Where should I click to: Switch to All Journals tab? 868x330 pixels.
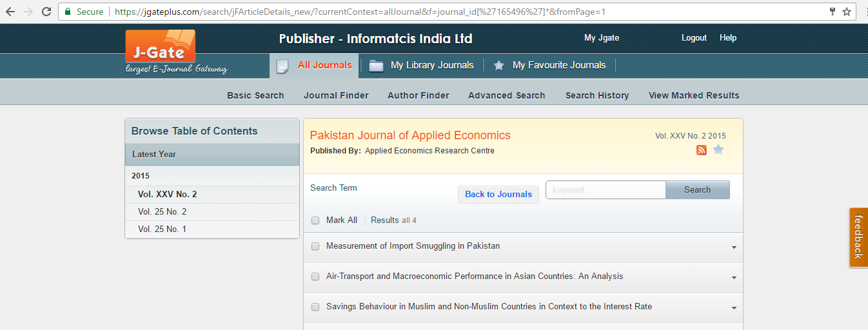pyautogui.click(x=313, y=66)
